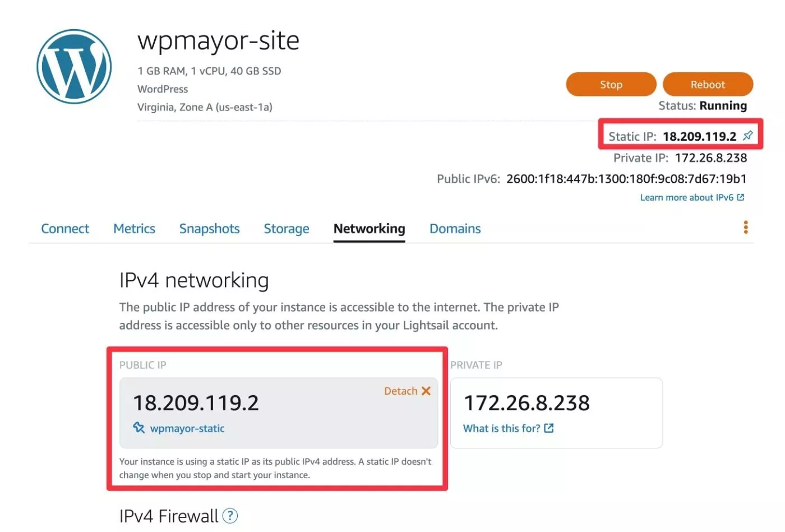Follow the Learn more about IPv6 link
The image size is (785, 532).
tap(686, 197)
